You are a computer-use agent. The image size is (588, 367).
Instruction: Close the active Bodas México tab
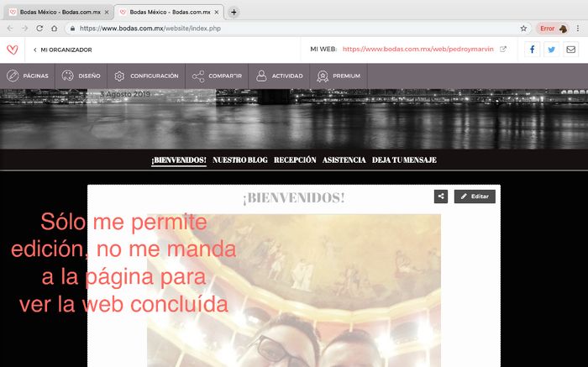(217, 12)
